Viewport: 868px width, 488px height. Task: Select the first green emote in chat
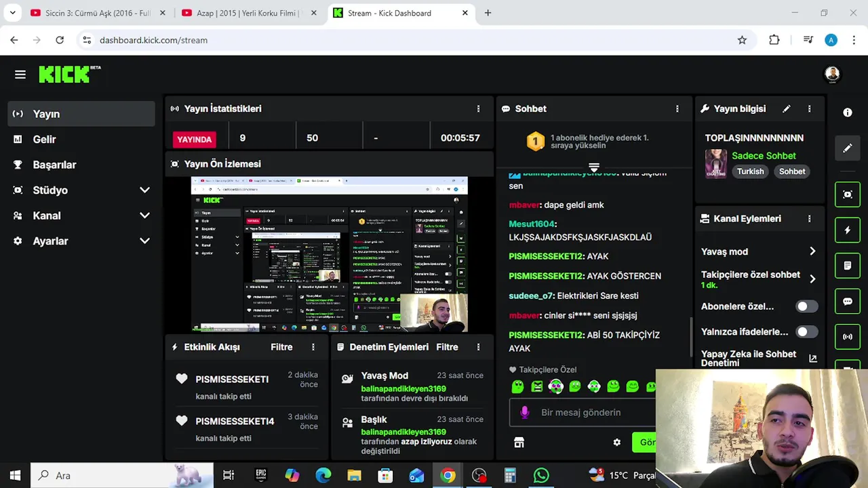click(x=518, y=386)
